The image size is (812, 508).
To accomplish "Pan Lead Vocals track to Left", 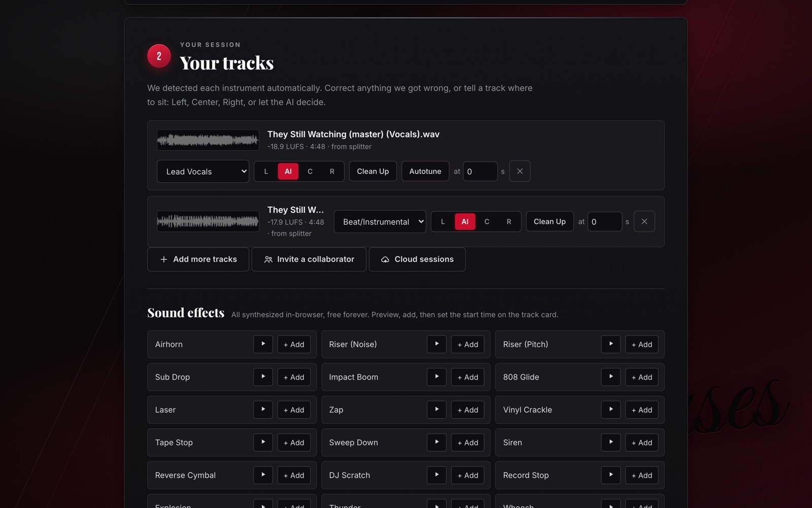I will [266, 171].
